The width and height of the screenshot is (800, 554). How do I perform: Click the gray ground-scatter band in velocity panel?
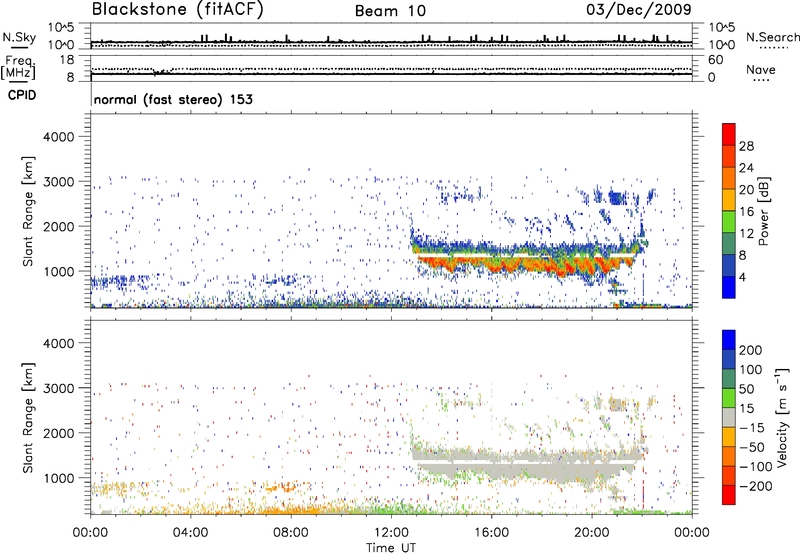click(x=526, y=462)
